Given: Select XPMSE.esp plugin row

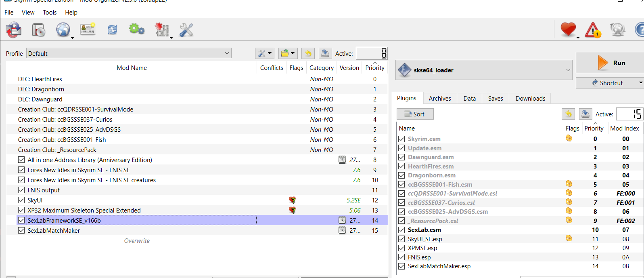Looking at the screenshot, I should point(519,248).
